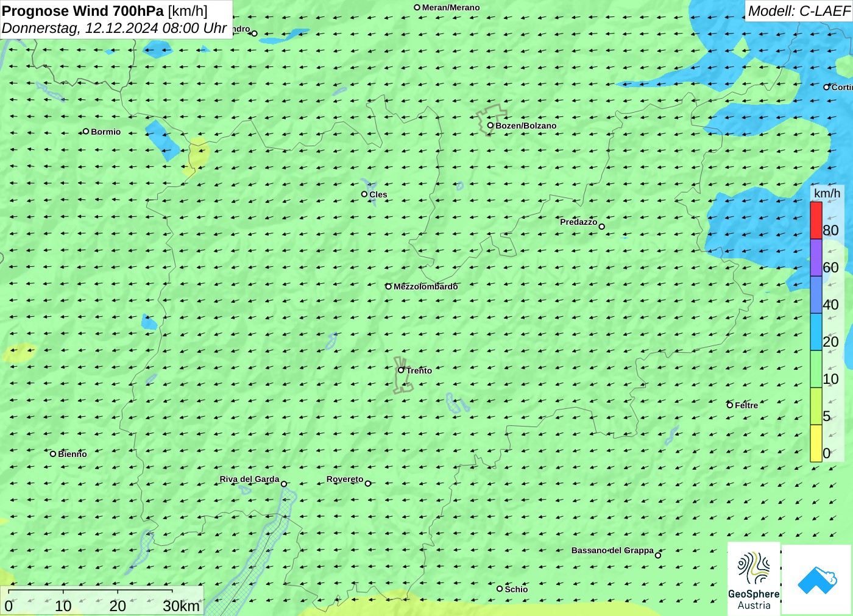Click the 'Bormio' text label
The height and width of the screenshot is (616, 853).
105,132
